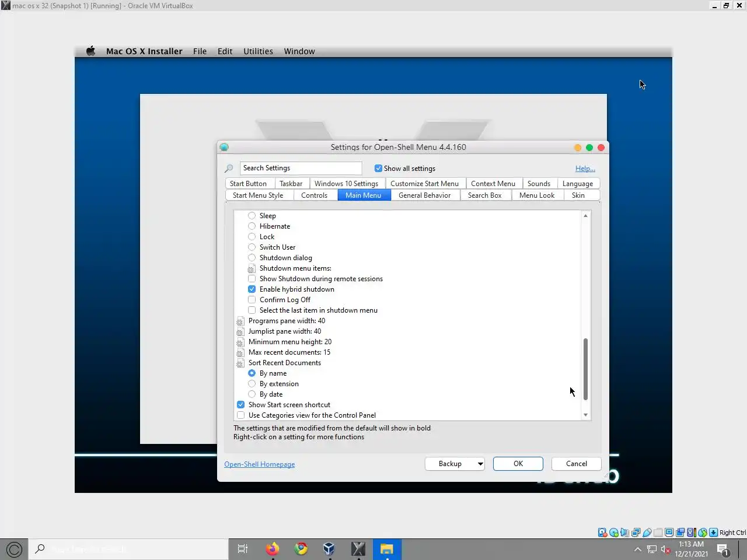The image size is (747, 560).
Task: Enable Categories view for the Control Panel
Action: click(x=240, y=415)
